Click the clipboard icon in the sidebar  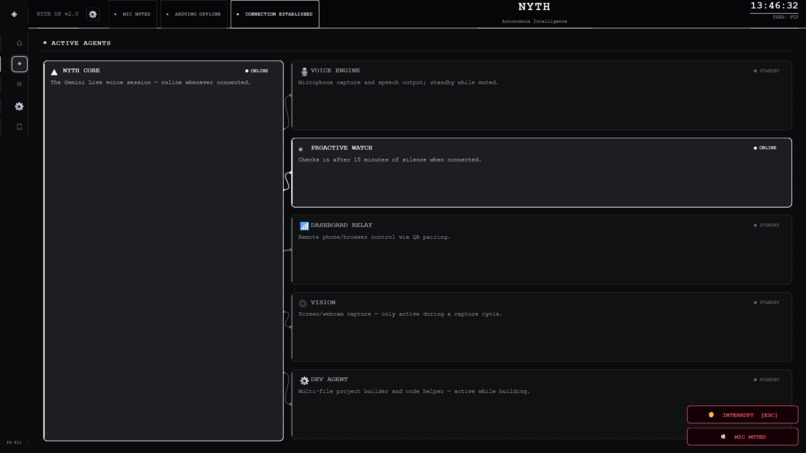click(x=20, y=126)
